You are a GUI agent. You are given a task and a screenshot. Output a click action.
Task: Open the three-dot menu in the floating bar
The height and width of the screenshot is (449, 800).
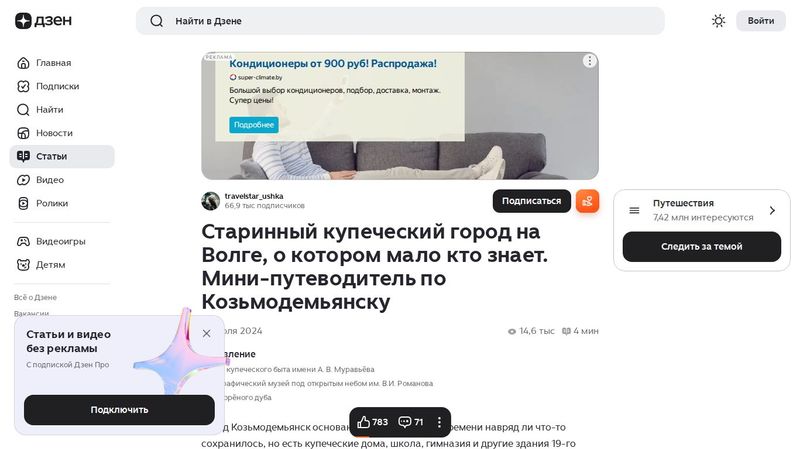click(x=439, y=422)
